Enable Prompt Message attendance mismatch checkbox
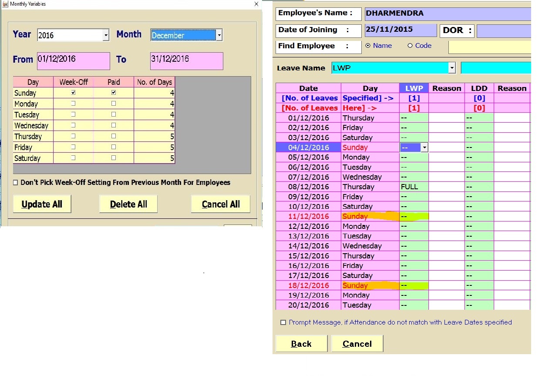 pyautogui.click(x=283, y=322)
